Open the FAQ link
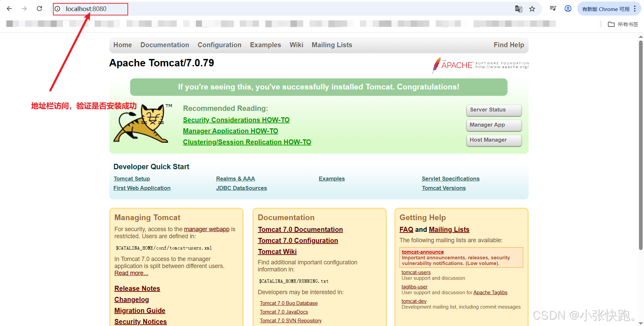Image resolution: width=644 pixels, height=326 pixels. click(406, 230)
